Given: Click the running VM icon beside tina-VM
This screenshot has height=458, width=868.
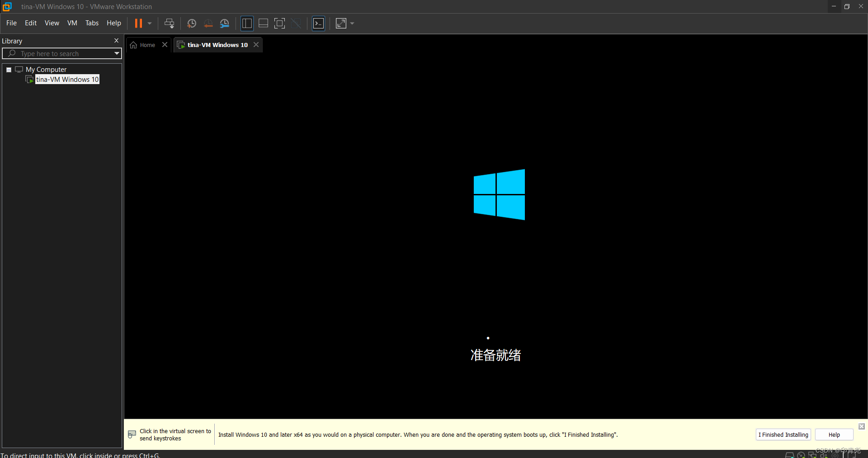Looking at the screenshot, I should click(x=30, y=80).
